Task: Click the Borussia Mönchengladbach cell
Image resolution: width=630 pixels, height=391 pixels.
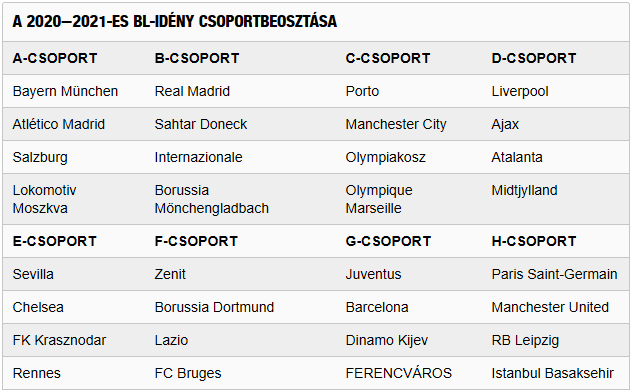Action: pyautogui.click(x=212, y=199)
